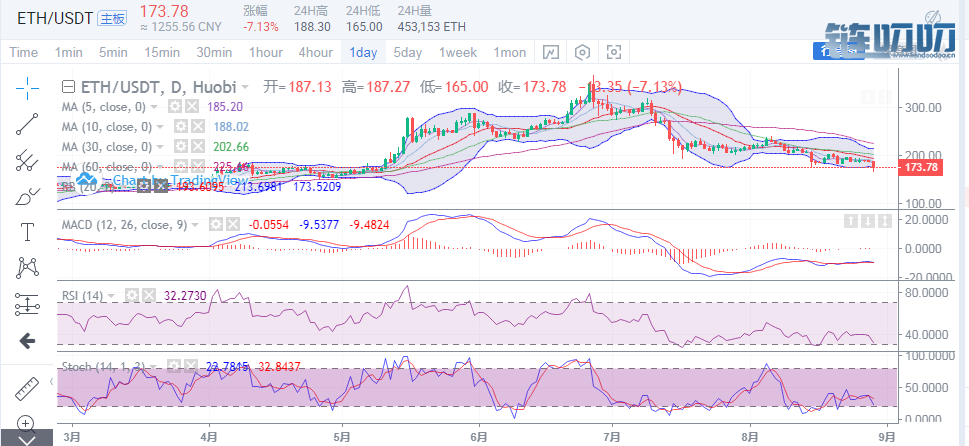
Task: Open settings for MA 10 indicator
Action: [x=180, y=127]
